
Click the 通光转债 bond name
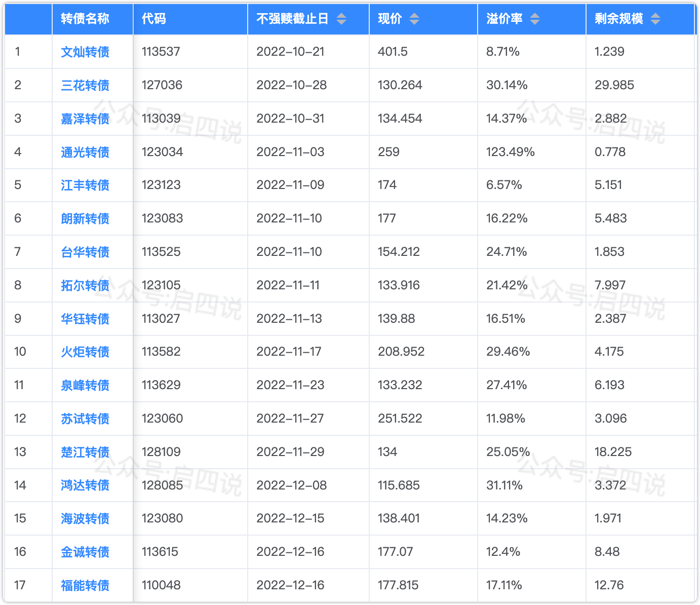(x=85, y=152)
